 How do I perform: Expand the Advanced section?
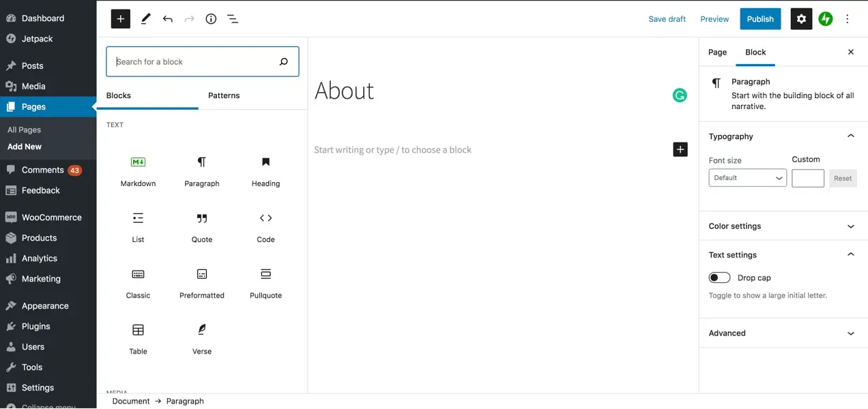(783, 333)
